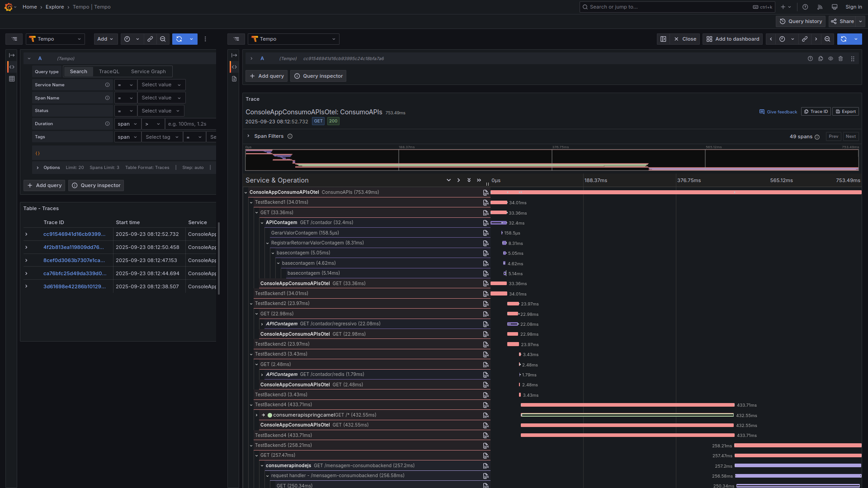Click the Duration value input field
This screenshot has width=868, height=488.
pos(190,124)
